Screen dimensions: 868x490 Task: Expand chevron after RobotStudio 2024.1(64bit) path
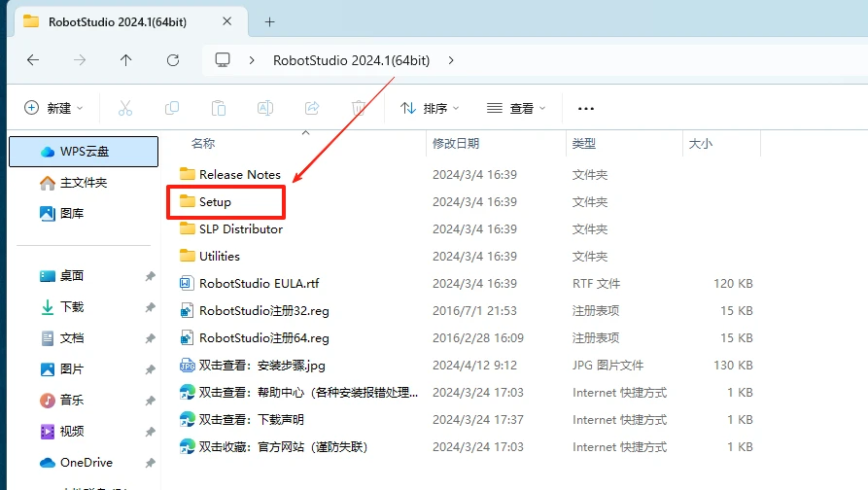tap(451, 60)
